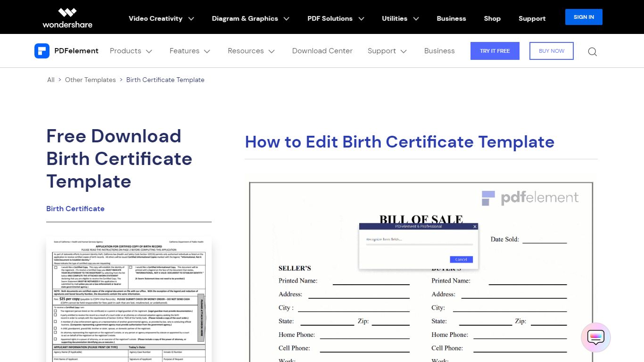Open the birth certificate form thumbnail
The height and width of the screenshot is (362, 644).
[129, 299]
